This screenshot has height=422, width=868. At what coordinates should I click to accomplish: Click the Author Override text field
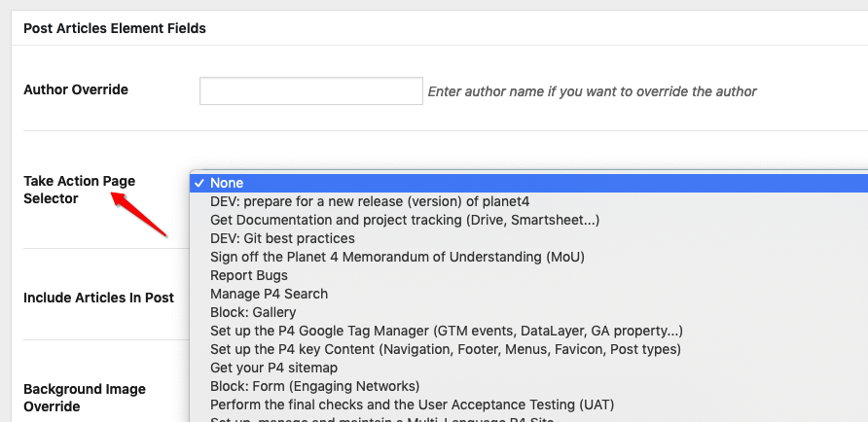click(311, 90)
